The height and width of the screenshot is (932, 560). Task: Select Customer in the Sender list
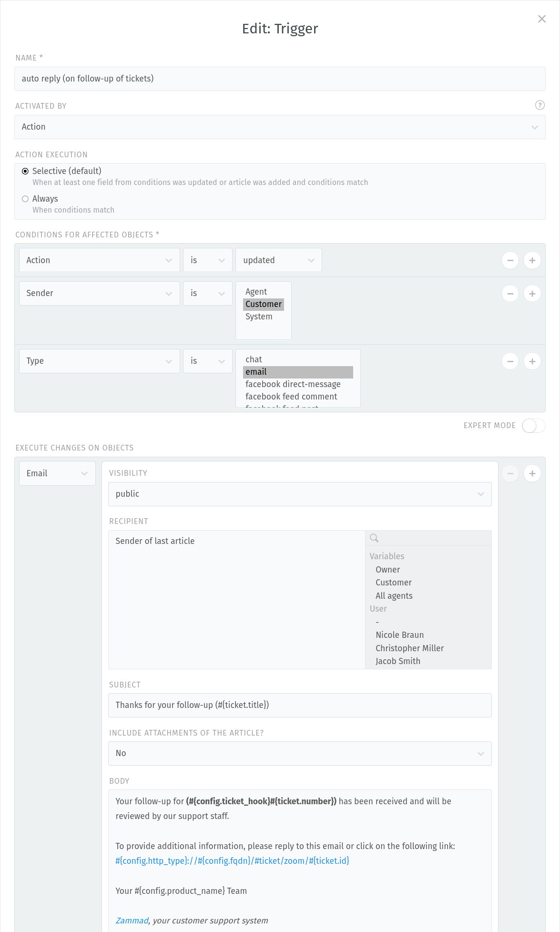[264, 304]
